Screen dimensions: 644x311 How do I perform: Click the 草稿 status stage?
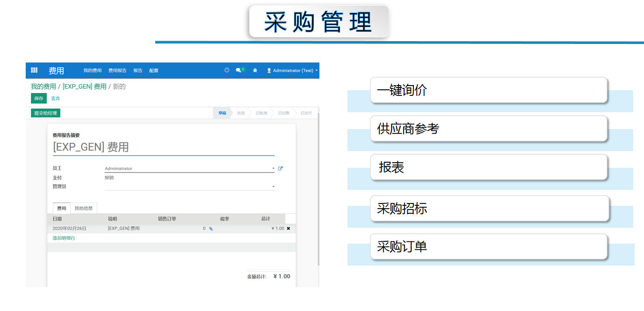(222, 113)
